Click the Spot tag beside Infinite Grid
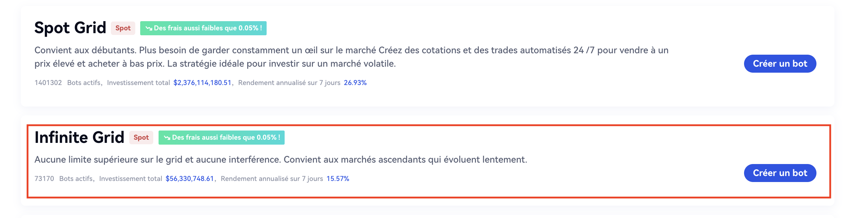 click(141, 138)
